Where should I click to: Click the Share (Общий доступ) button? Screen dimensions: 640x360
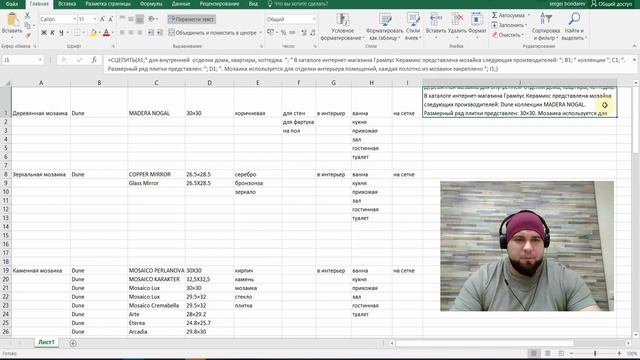click(611, 4)
